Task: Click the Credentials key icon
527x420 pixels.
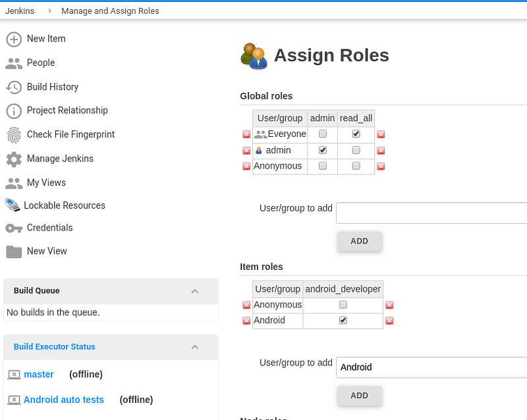Action: point(14,228)
